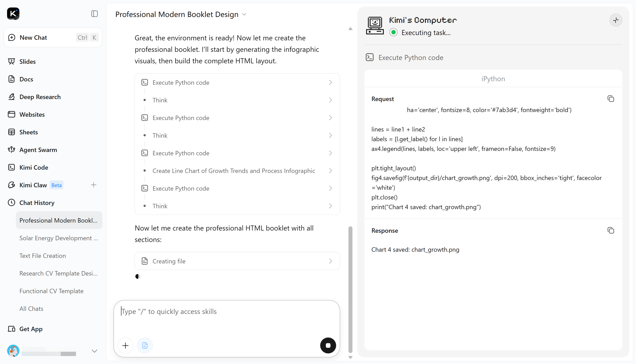Image resolution: width=636 pixels, height=364 pixels.
Task: Click the 'Chart 4 saved: chart_growth.png' response text
Action: (x=415, y=250)
